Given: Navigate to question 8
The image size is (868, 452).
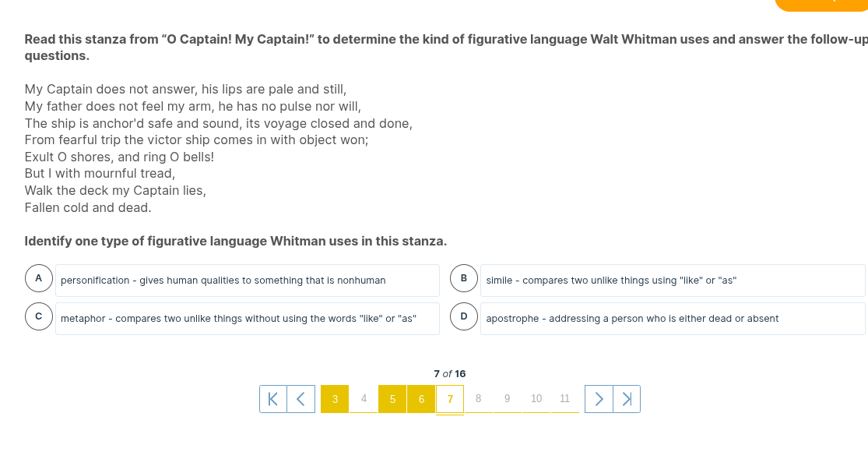Looking at the screenshot, I should pos(479,399).
